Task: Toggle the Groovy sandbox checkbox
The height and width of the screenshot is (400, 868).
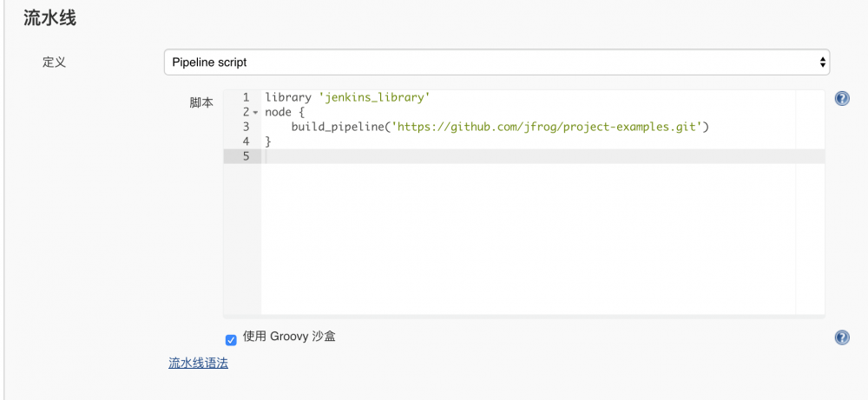Action: coord(231,339)
